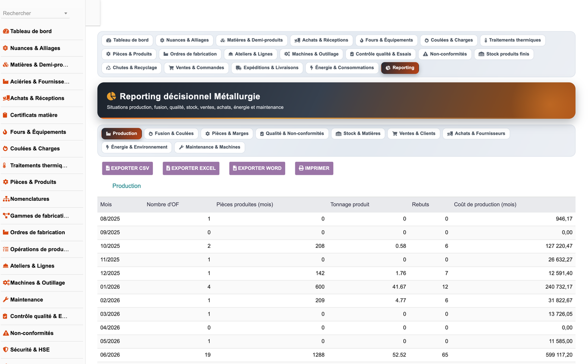Open Maintenance & Machines report tab
The width and height of the screenshot is (588, 364).
(210, 147)
